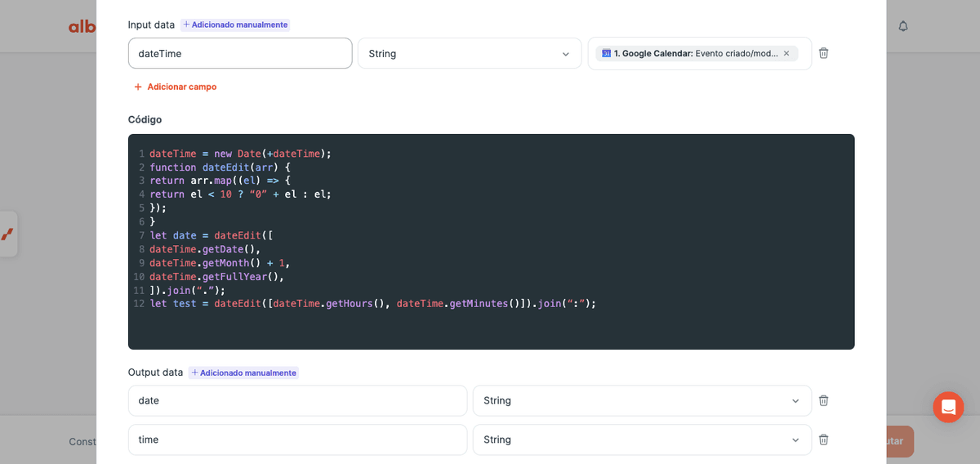
Task: Open the time output type dropdown
Action: pyautogui.click(x=642, y=439)
